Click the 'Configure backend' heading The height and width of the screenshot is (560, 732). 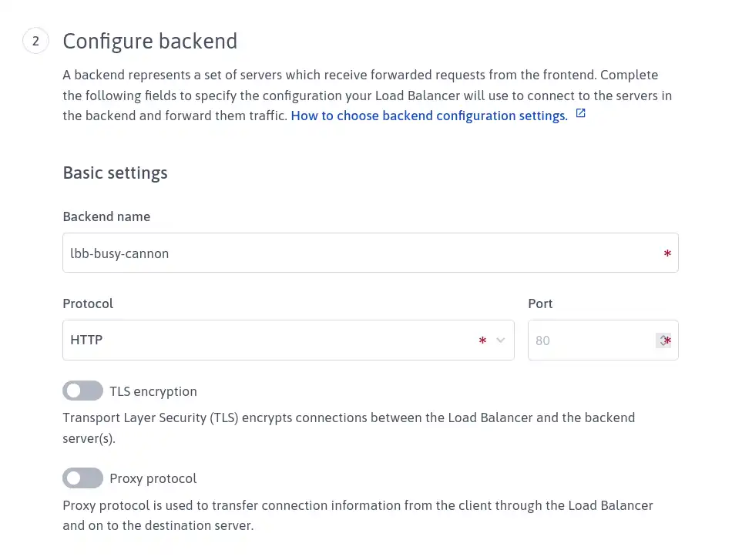point(149,41)
